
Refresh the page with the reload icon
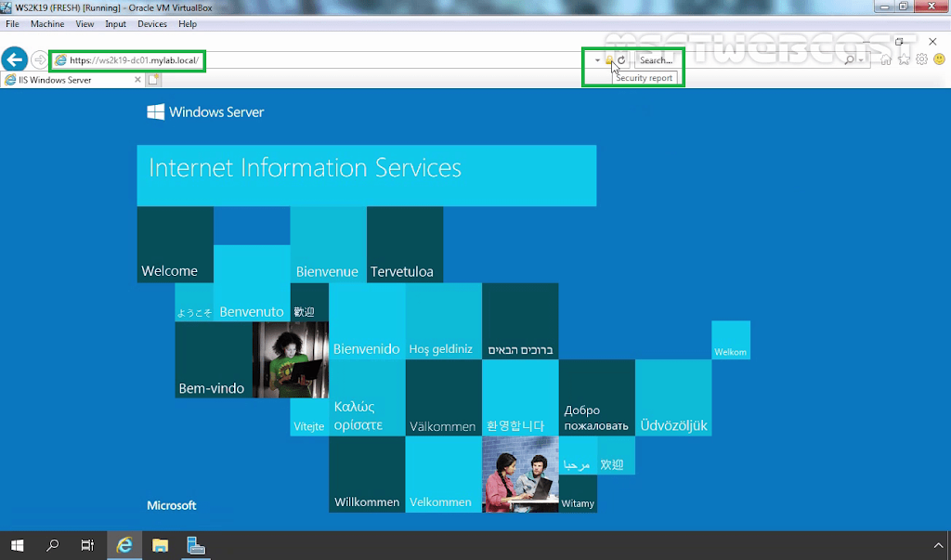point(621,60)
